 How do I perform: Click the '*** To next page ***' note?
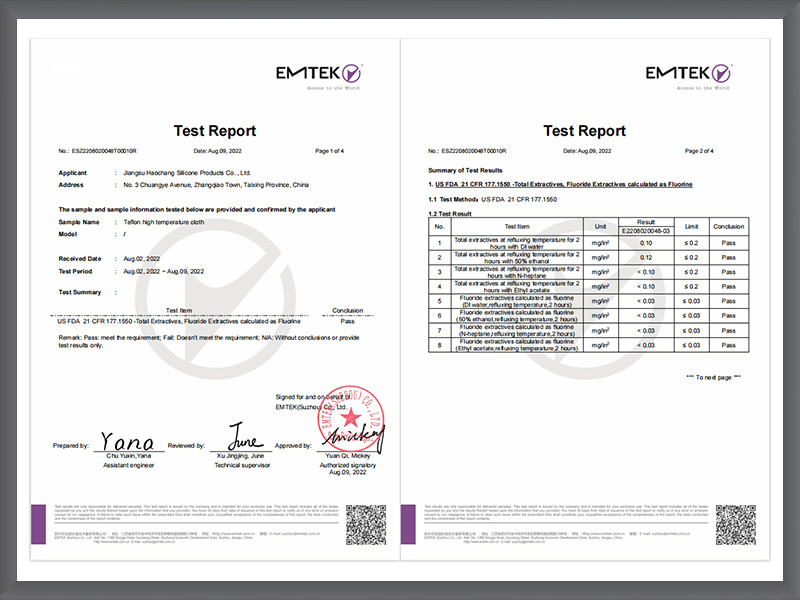pos(713,378)
